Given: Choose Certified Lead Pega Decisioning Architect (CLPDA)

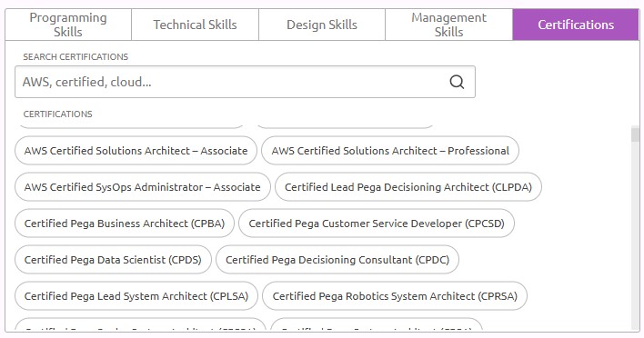Looking at the screenshot, I should (408, 187).
